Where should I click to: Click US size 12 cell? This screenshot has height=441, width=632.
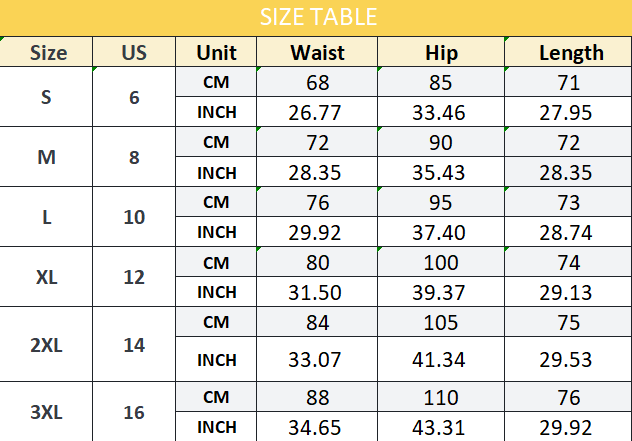click(x=134, y=277)
